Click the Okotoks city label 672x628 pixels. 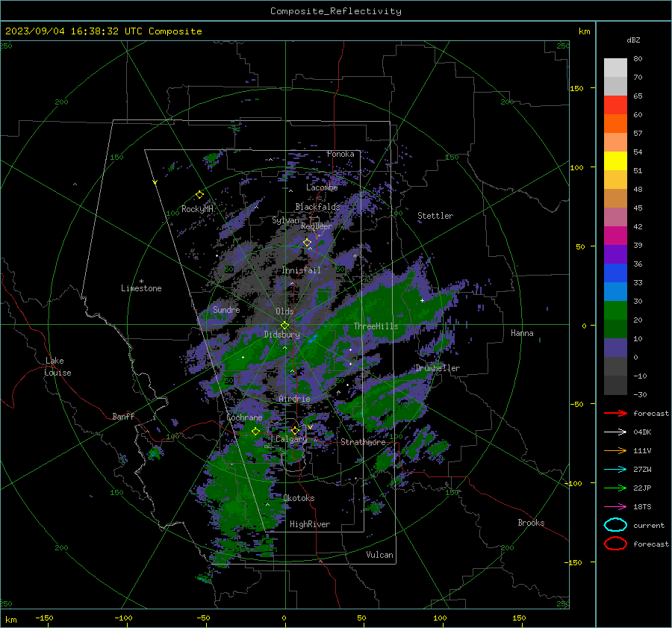[x=299, y=498]
